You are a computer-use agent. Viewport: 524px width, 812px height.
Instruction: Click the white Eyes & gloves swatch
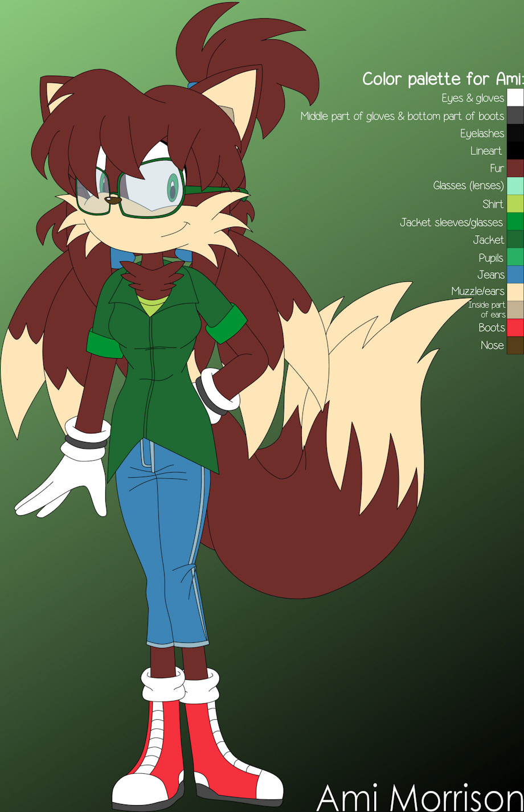point(515,98)
